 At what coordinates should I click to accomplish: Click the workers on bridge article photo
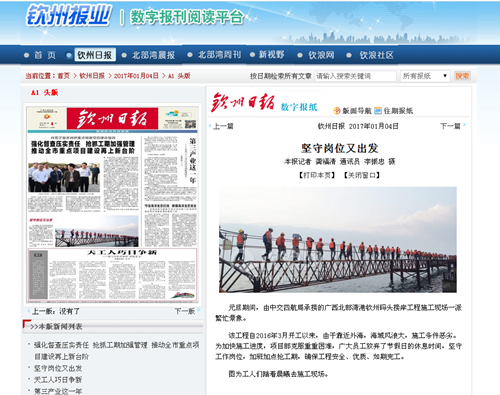click(x=338, y=240)
